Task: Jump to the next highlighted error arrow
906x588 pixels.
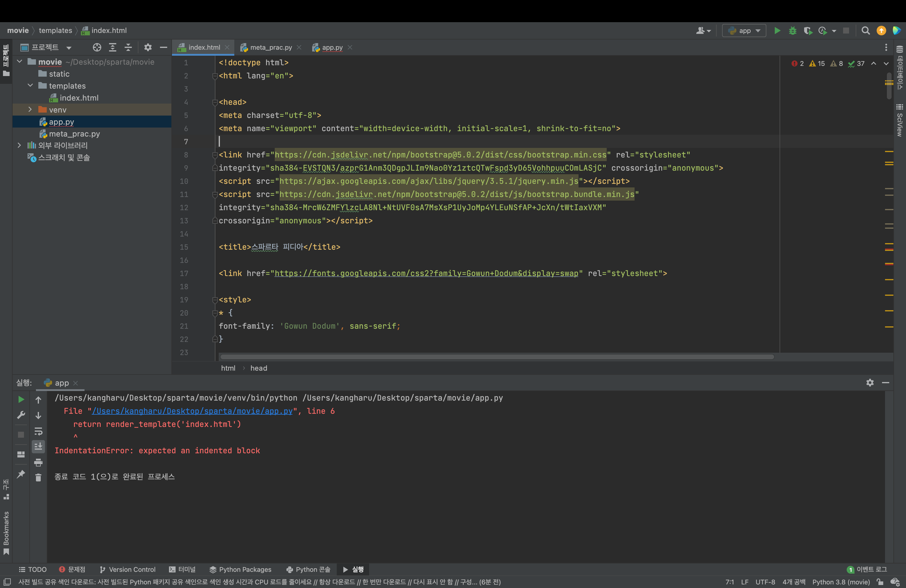Action: pyautogui.click(x=886, y=63)
